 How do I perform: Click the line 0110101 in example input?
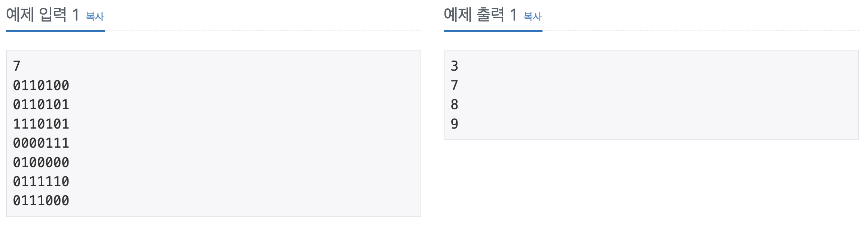pos(41,105)
